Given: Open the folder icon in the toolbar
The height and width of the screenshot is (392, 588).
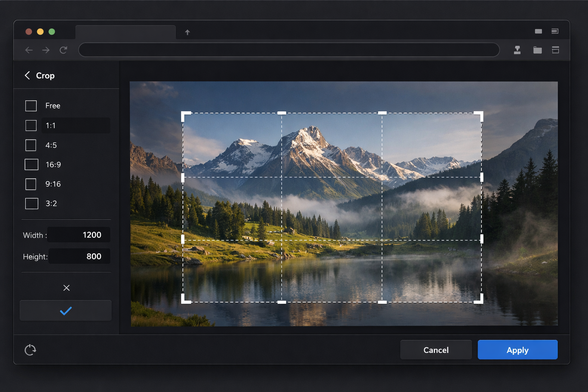Looking at the screenshot, I should click(x=537, y=50).
